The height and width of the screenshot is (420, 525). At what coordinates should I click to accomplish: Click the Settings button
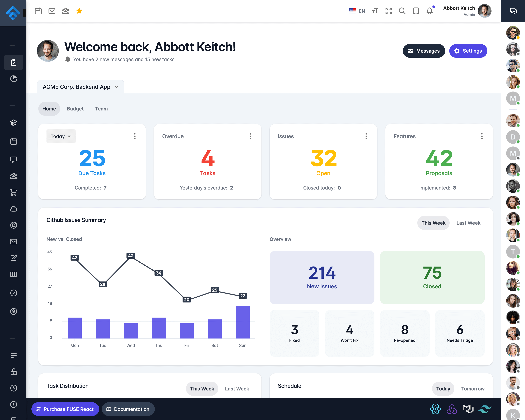tap(468, 51)
